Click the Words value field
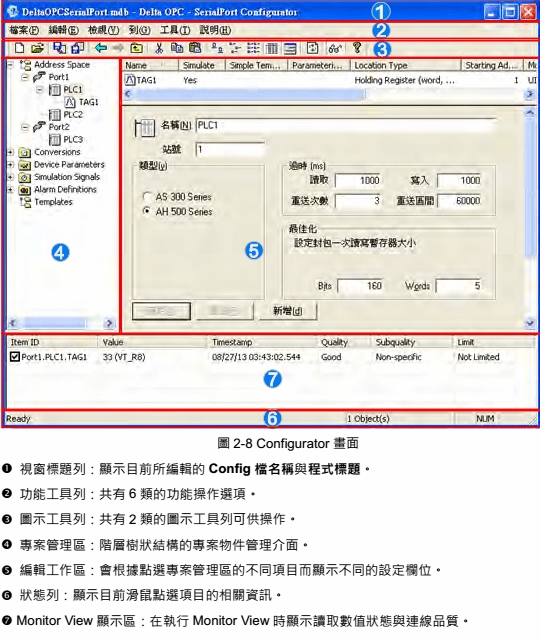This screenshot has height=639, width=540. point(459,286)
